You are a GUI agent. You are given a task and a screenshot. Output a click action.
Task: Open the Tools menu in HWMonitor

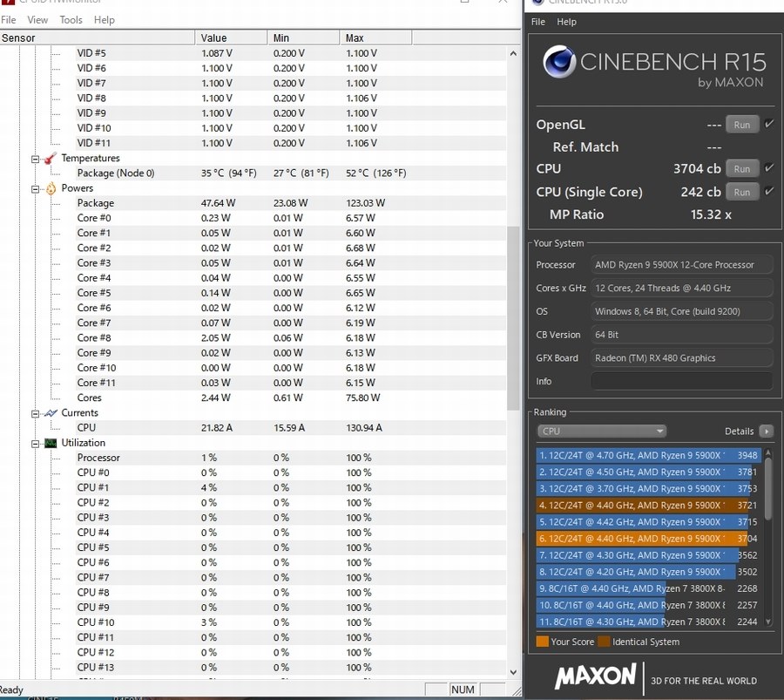click(x=70, y=19)
